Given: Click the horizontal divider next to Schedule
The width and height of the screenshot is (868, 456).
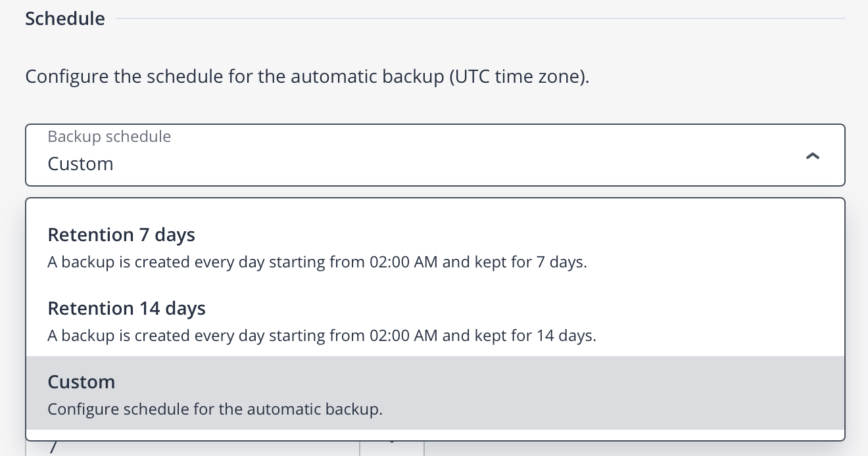Looking at the screenshot, I should [x=480, y=18].
